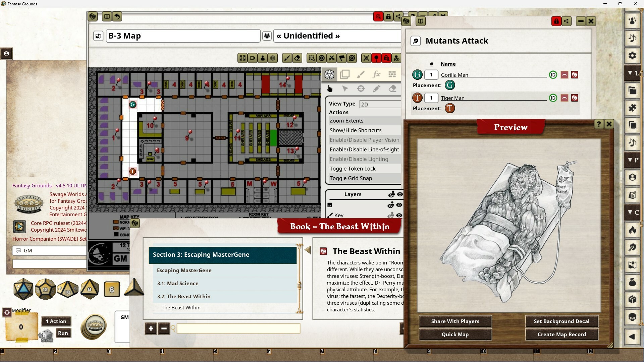Select the pencil edit tool in the layers toolbar
Image resolution: width=644 pixels, height=362 pixels.
tap(377, 88)
